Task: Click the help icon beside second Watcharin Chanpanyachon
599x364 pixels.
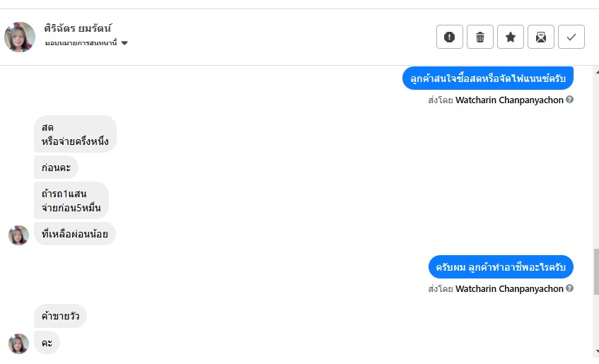Action: (569, 288)
